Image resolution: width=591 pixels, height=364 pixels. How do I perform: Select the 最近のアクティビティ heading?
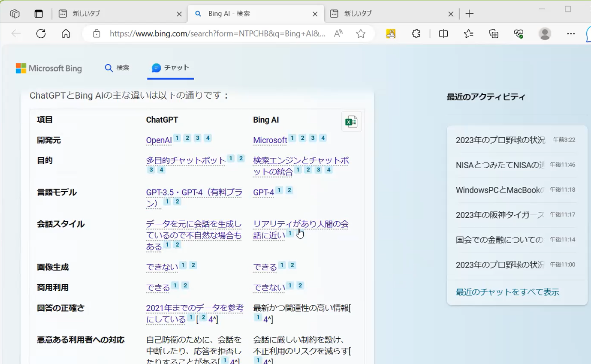(x=486, y=97)
